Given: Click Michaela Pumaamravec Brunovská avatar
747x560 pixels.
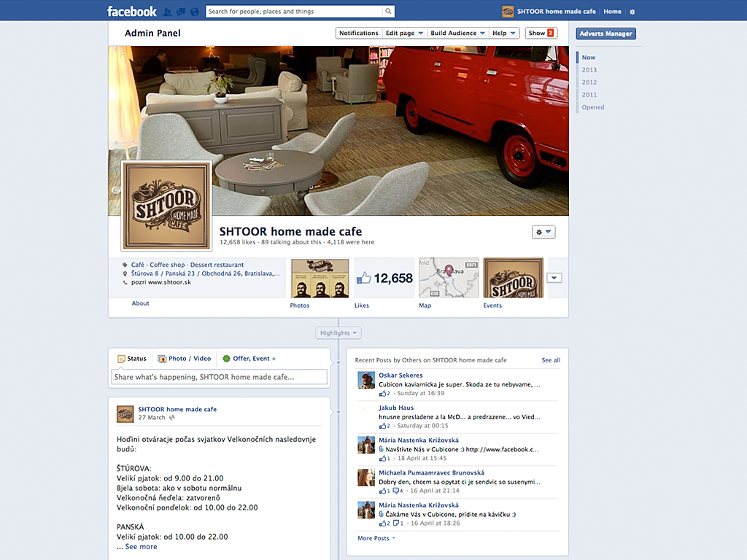Looking at the screenshot, I should (366, 477).
